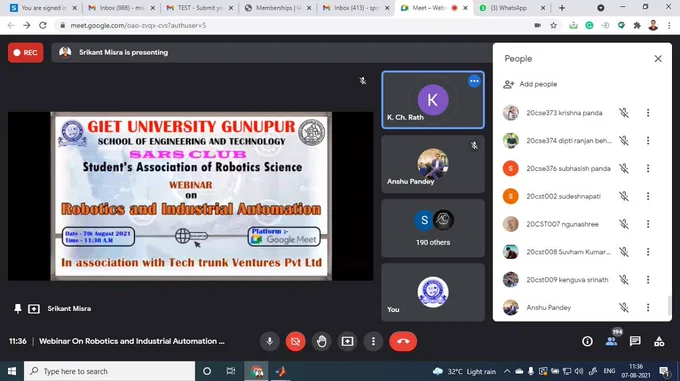Show hidden system tray icons
Image resolution: width=680 pixels, height=381 pixels.
507,371
